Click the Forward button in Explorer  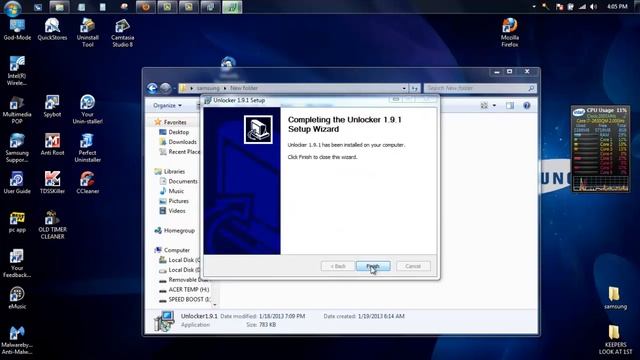tap(165, 88)
